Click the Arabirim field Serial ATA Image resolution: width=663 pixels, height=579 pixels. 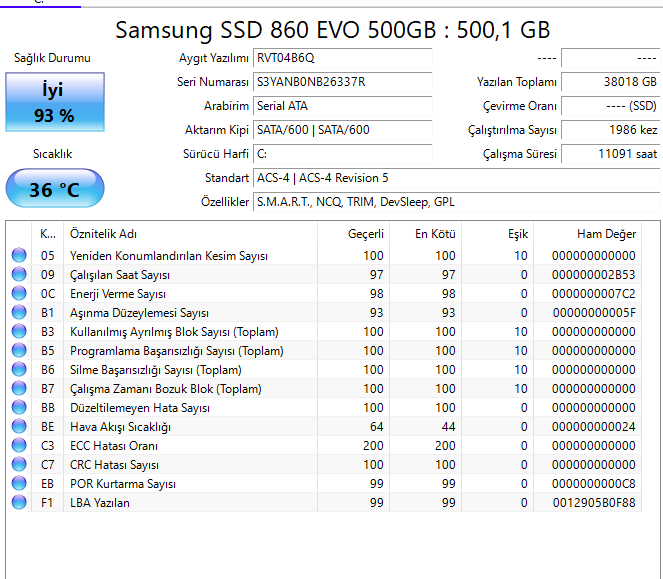pos(342,106)
